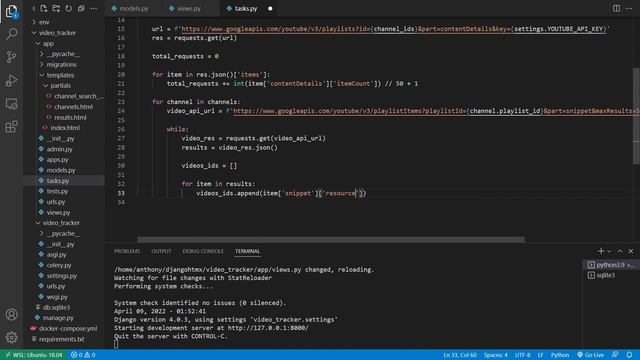Switch to the views.py editor tab

(x=189, y=8)
